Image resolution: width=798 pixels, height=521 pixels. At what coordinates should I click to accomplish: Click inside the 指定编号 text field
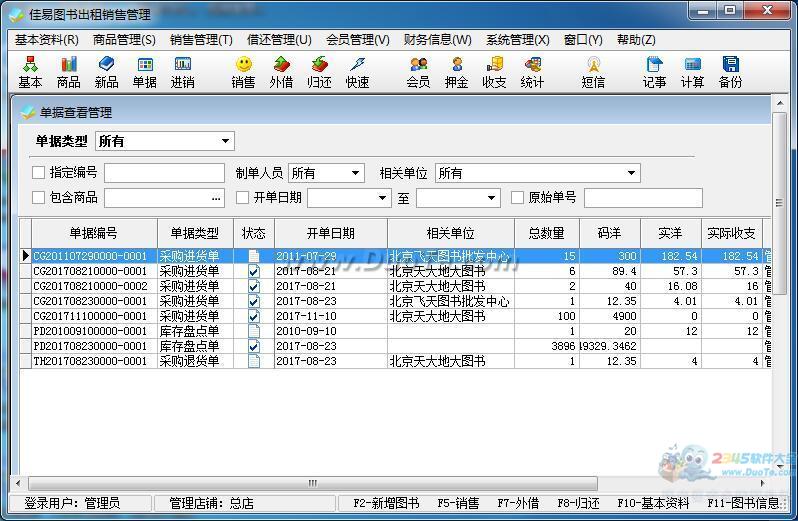(x=164, y=173)
